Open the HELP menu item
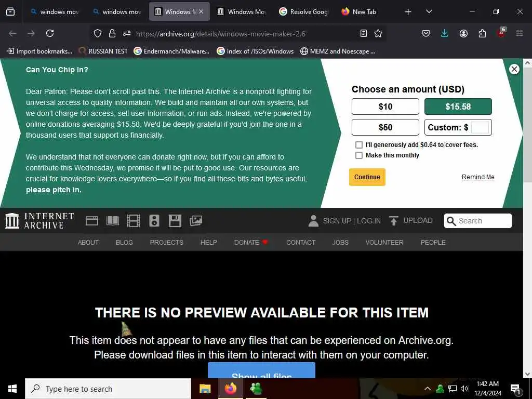Image resolution: width=532 pixels, height=399 pixels. coord(209,242)
